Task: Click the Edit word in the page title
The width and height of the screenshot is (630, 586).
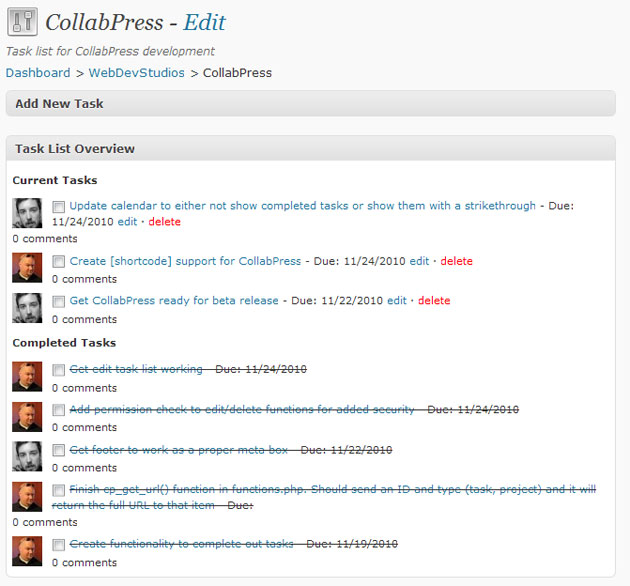Action: [205, 22]
